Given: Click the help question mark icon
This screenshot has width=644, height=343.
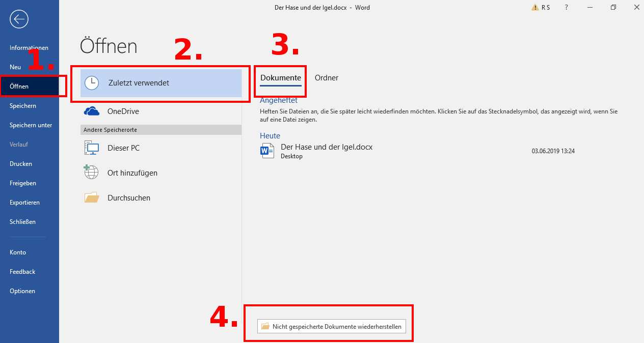Looking at the screenshot, I should (567, 8).
